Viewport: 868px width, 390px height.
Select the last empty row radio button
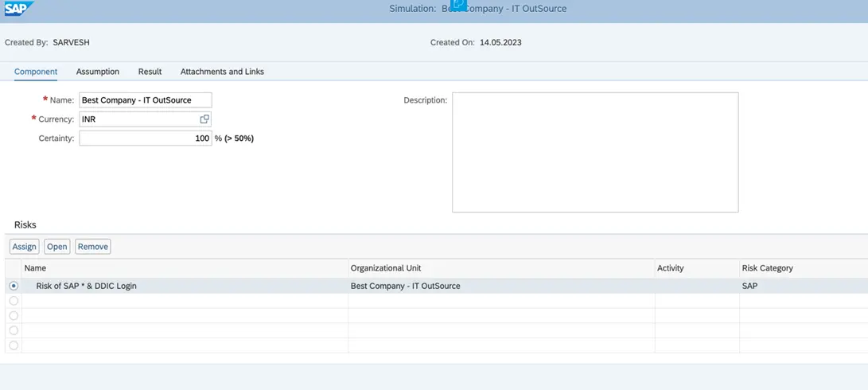[14, 345]
